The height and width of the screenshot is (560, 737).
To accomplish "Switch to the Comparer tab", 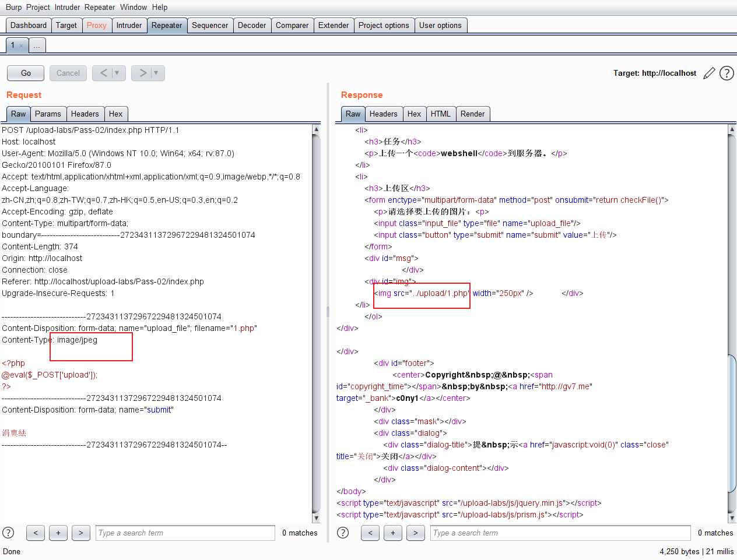I will pyautogui.click(x=292, y=25).
